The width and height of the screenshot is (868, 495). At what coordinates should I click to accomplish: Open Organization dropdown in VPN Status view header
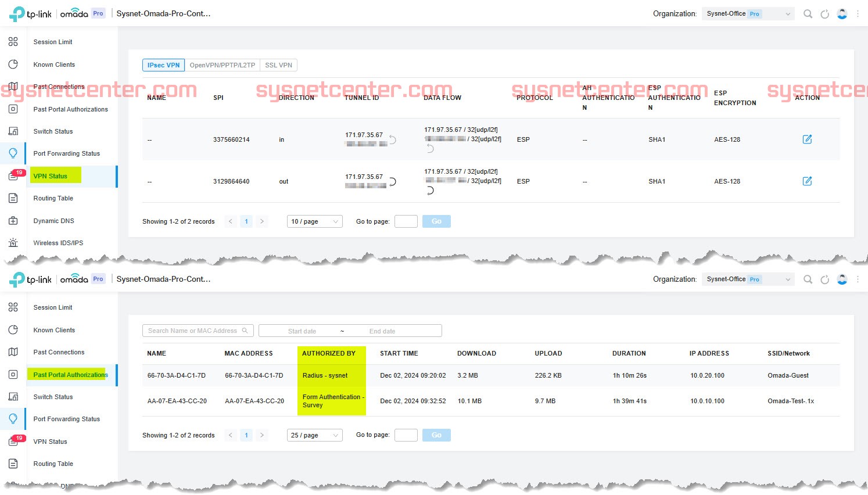click(x=748, y=14)
